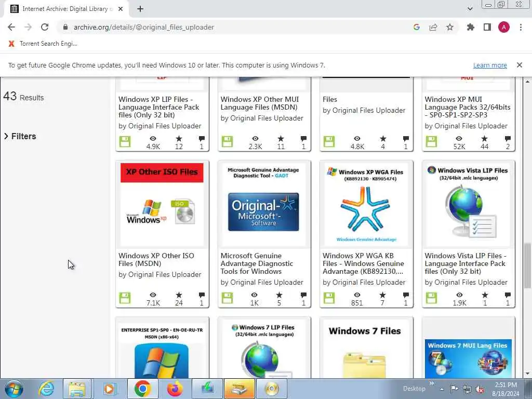This screenshot has height=399, width=532.
Task: Open the Chrome three-dot menu
Action: click(521, 27)
